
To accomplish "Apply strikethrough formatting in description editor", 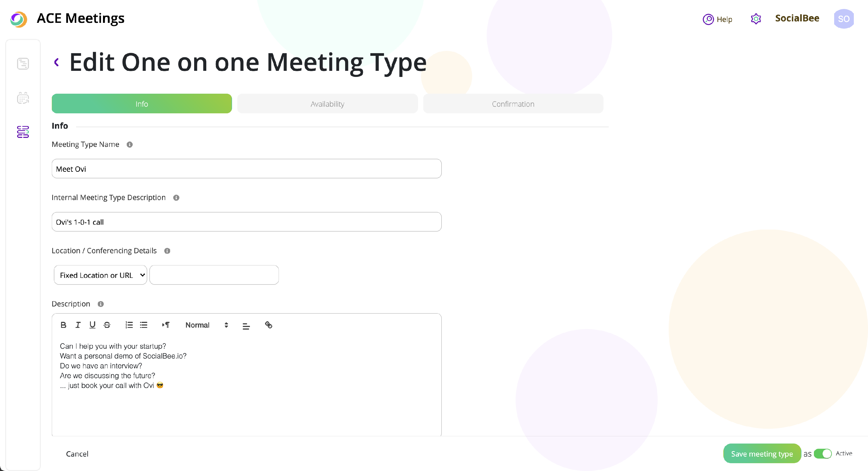I will [x=107, y=325].
